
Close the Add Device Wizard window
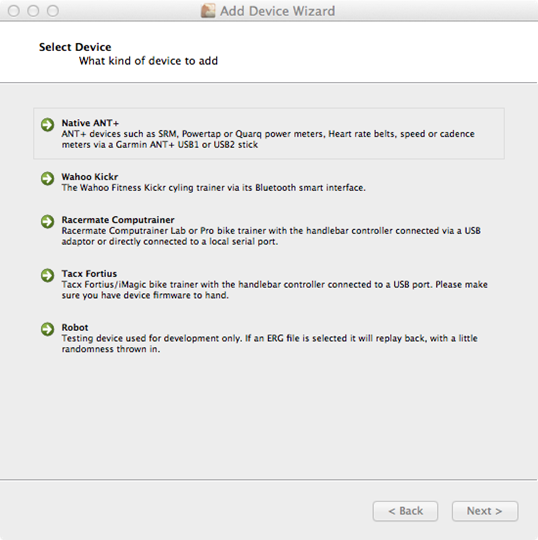tap(13, 11)
